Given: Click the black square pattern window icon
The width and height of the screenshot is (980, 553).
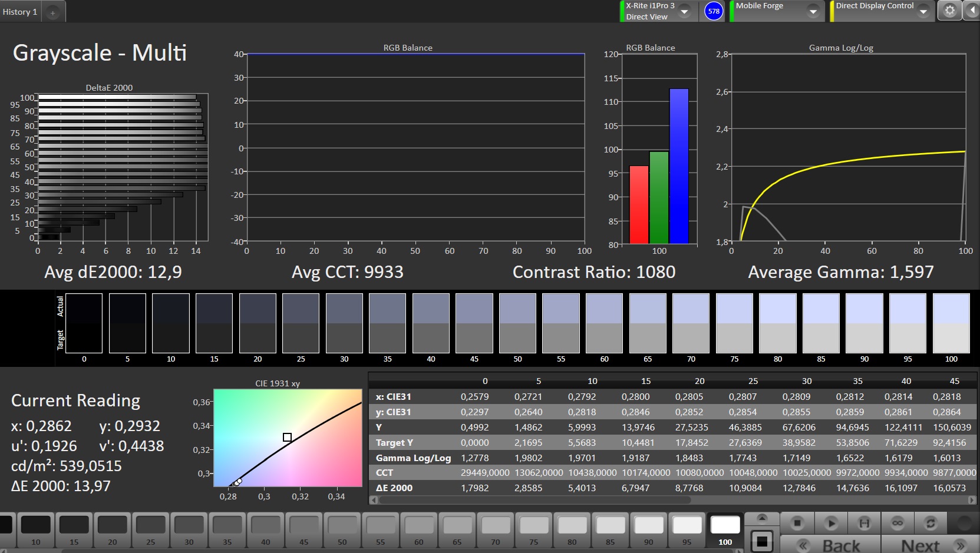Looking at the screenshot, I should [762, 541].
